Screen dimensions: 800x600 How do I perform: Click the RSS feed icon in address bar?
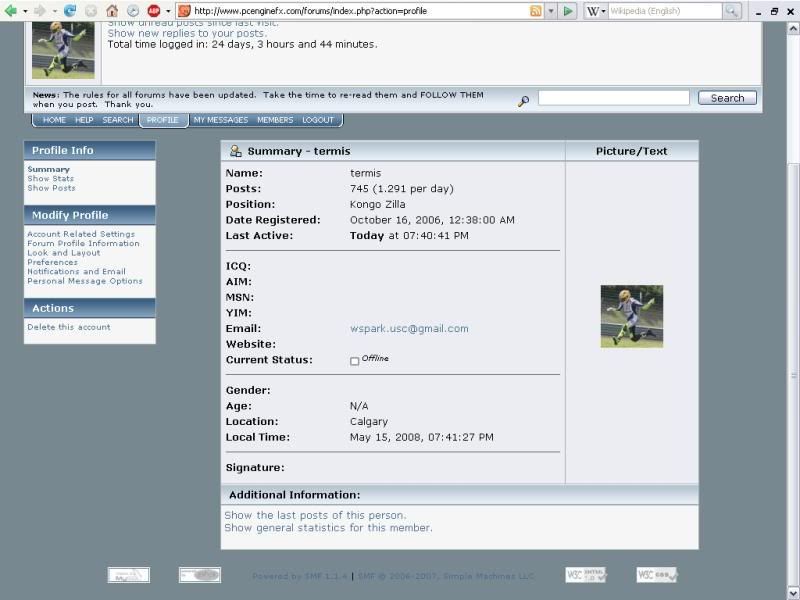(x=537, y=11)
